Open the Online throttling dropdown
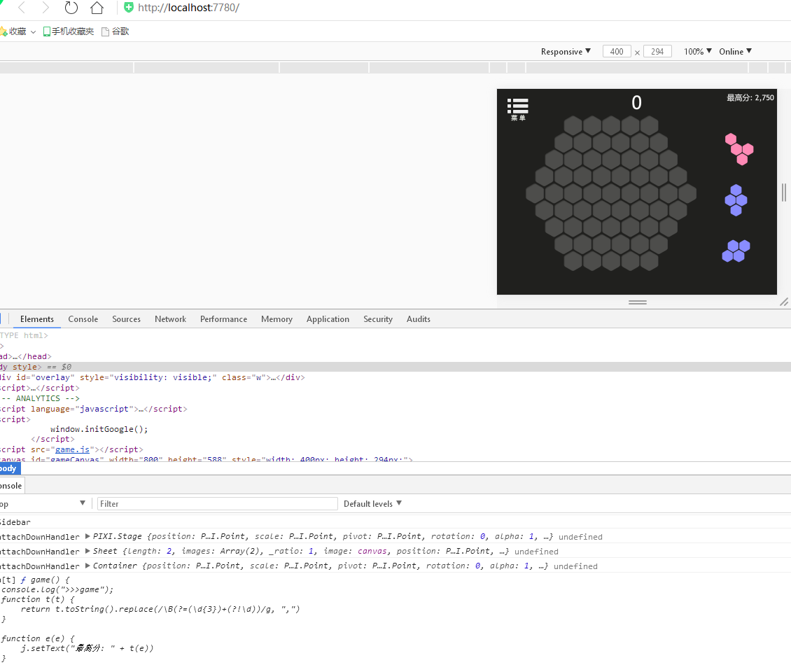791x672 pixels. (735, 52)
